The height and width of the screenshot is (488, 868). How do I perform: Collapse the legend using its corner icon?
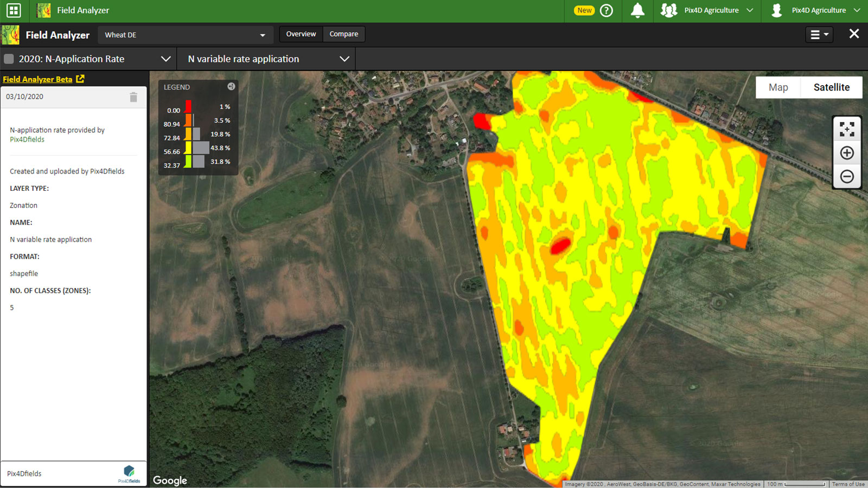coord(231,87)
